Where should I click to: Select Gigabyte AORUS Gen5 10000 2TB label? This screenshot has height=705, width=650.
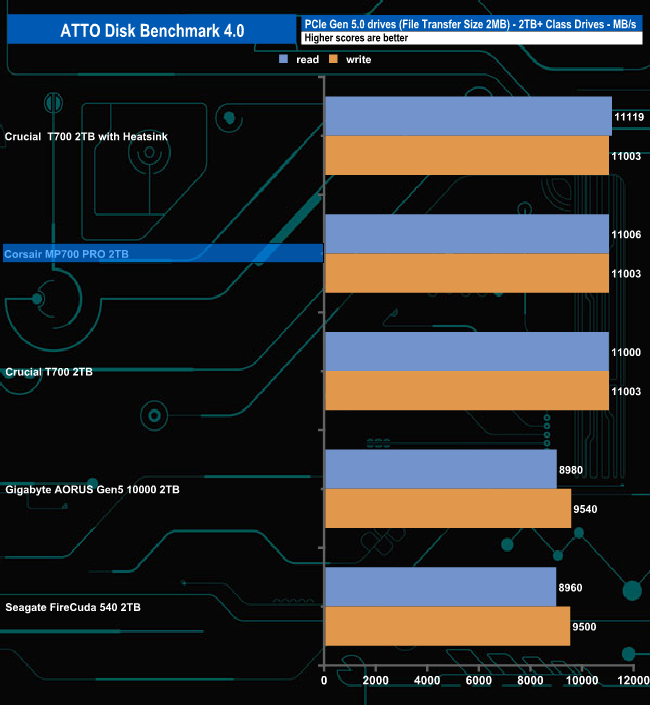92,489
